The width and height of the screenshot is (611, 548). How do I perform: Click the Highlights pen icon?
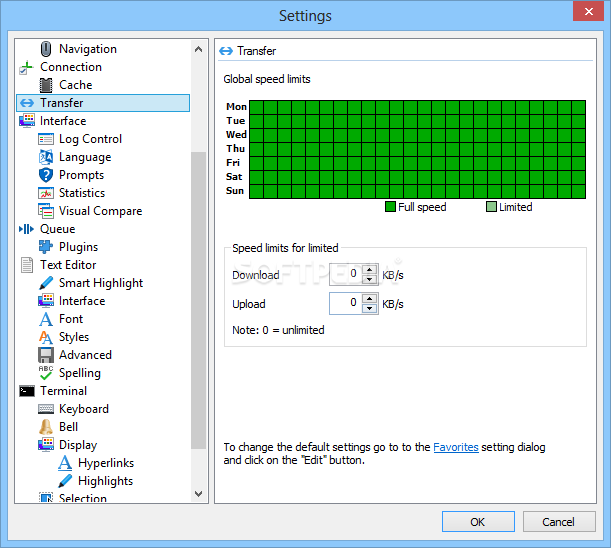tap(65, 481)
